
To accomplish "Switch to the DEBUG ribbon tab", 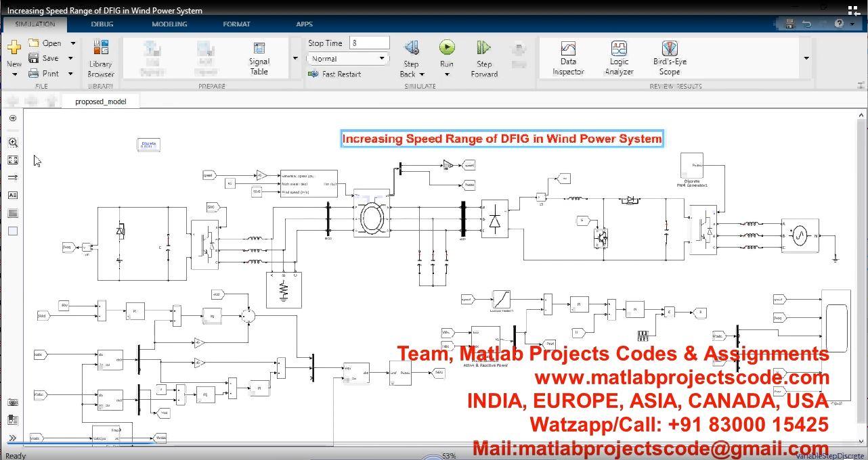I will [x=102, y=24].
